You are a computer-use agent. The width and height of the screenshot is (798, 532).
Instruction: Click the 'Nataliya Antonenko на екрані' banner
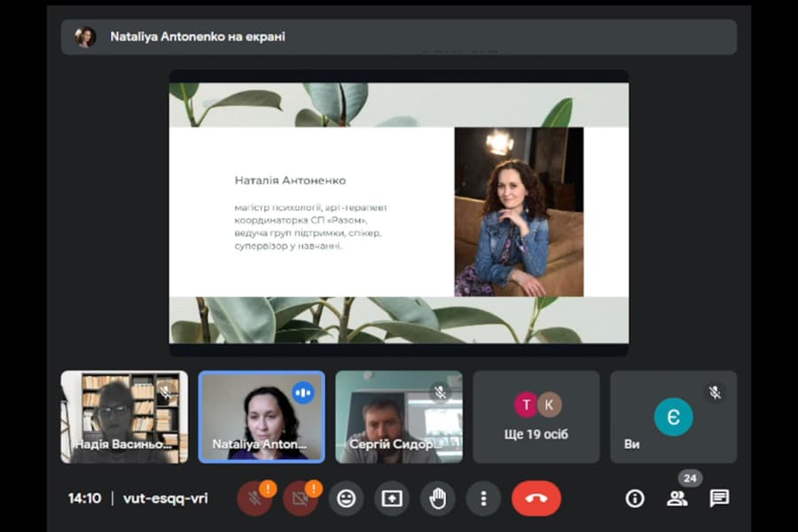pos(399,36)
